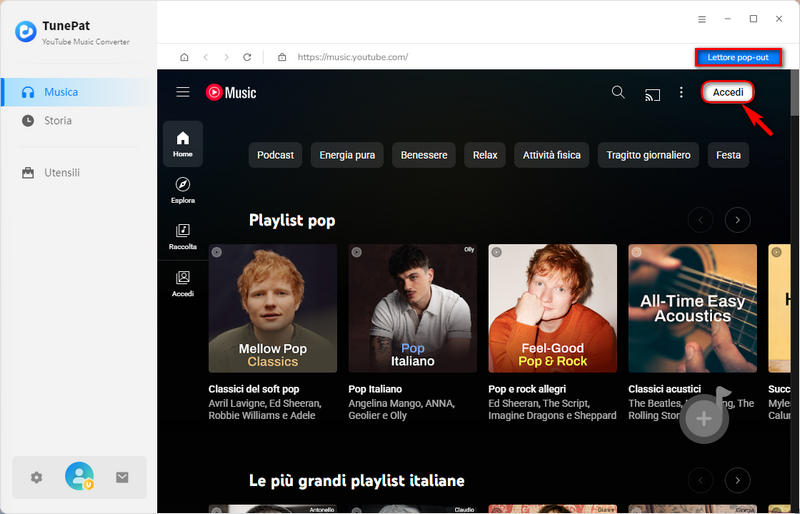Open the mail feedback icon

(x=122, y=477)
